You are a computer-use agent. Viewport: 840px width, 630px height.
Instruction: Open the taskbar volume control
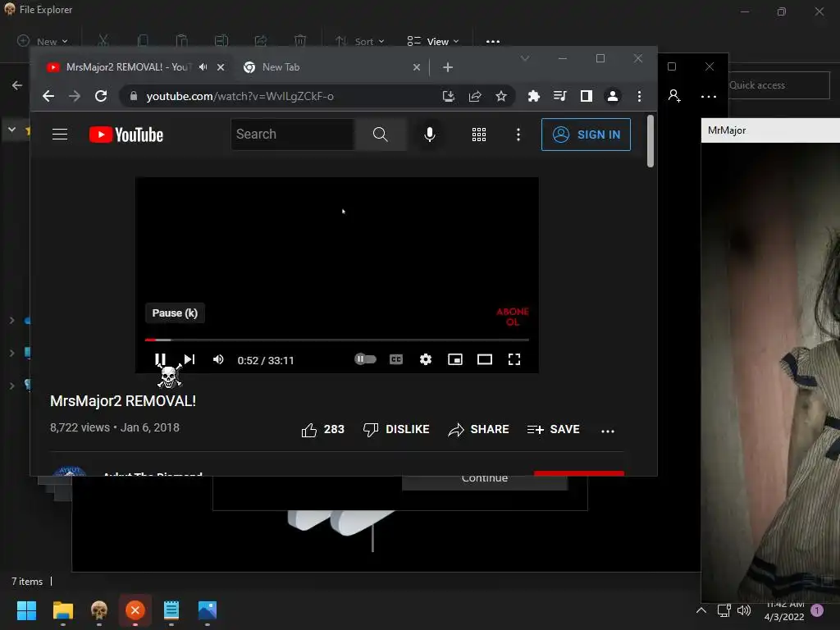[743, 610]
